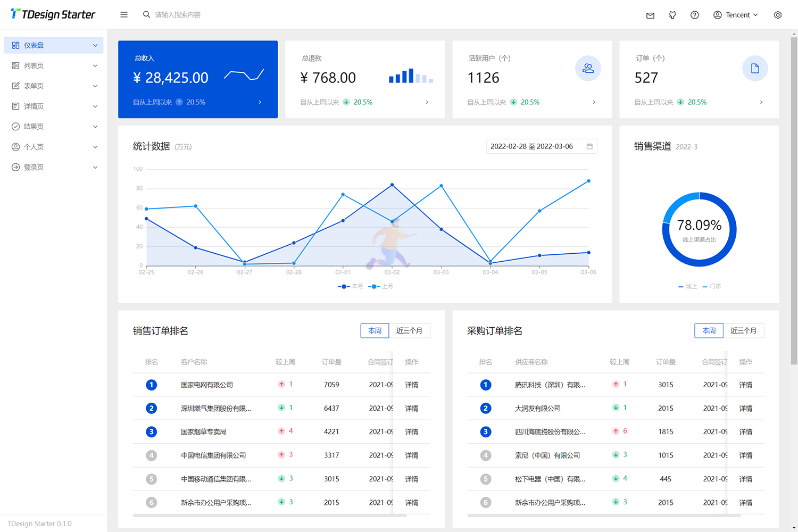This screenshot has width=798, height=532.
Task: Click the 78.09% donut progress chart
Action: 699,229
